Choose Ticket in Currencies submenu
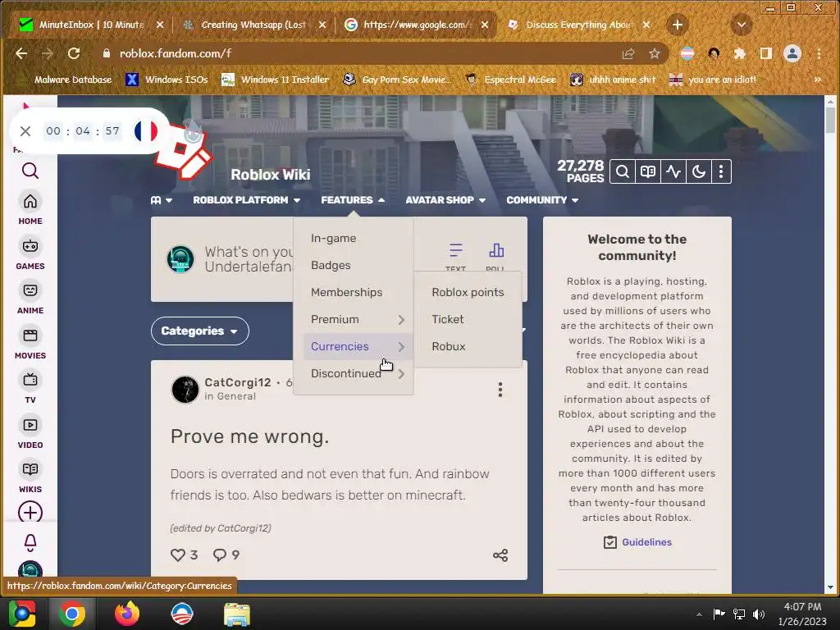Screen dimensions: 840x630 tap(448, 319)
